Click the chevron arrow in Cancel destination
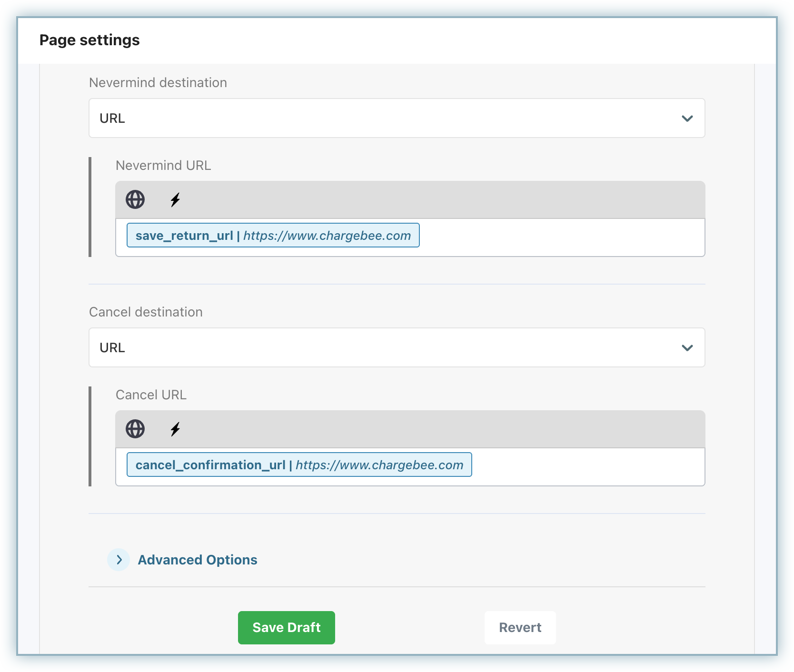 (687, 348)
